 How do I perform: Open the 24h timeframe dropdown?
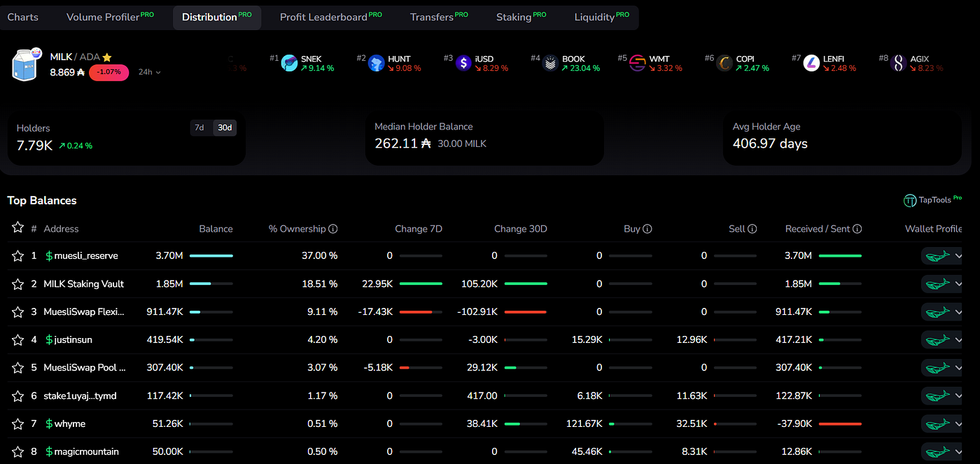pyautogui.click(x=150, y=72)
